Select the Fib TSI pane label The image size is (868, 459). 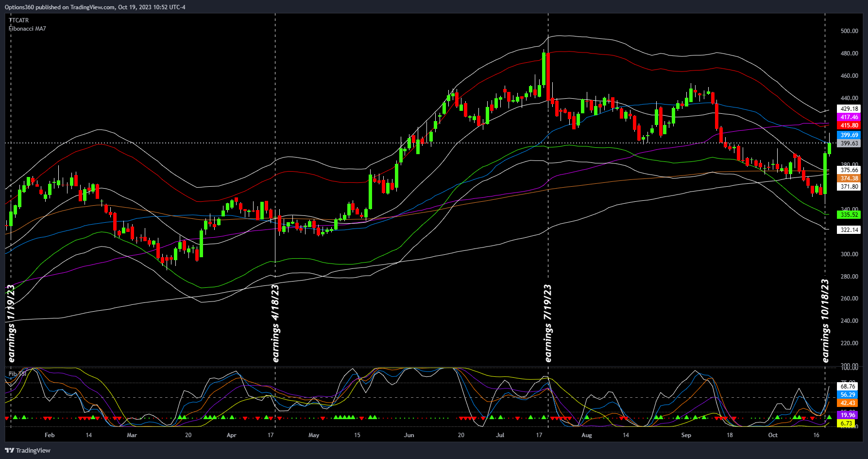[17, 374]
